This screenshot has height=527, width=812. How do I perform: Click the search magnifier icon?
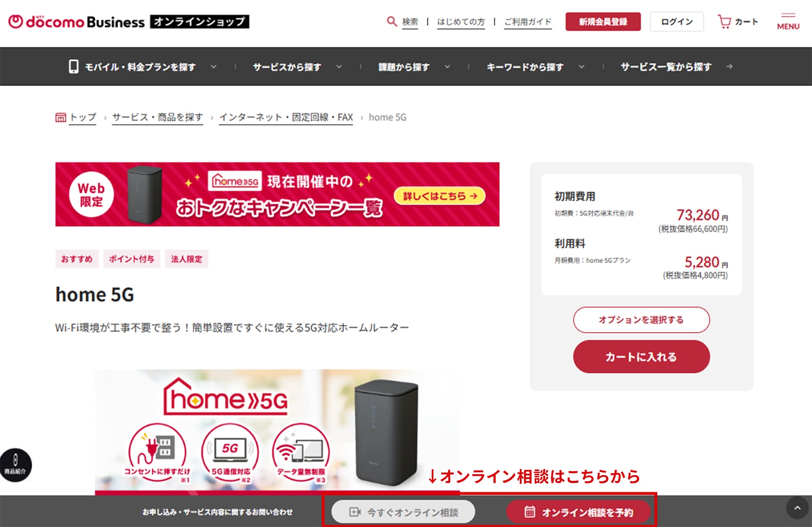392,21
